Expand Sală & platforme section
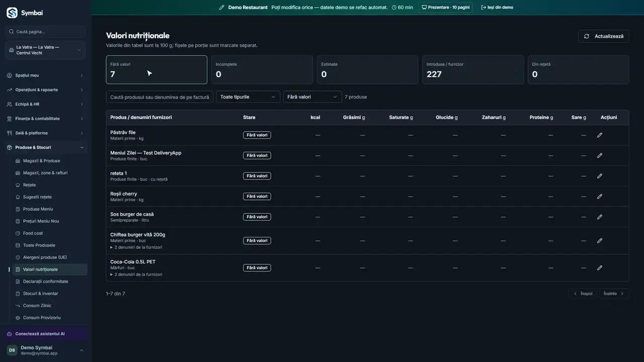The image size is (644, 362). pos(45,133)
